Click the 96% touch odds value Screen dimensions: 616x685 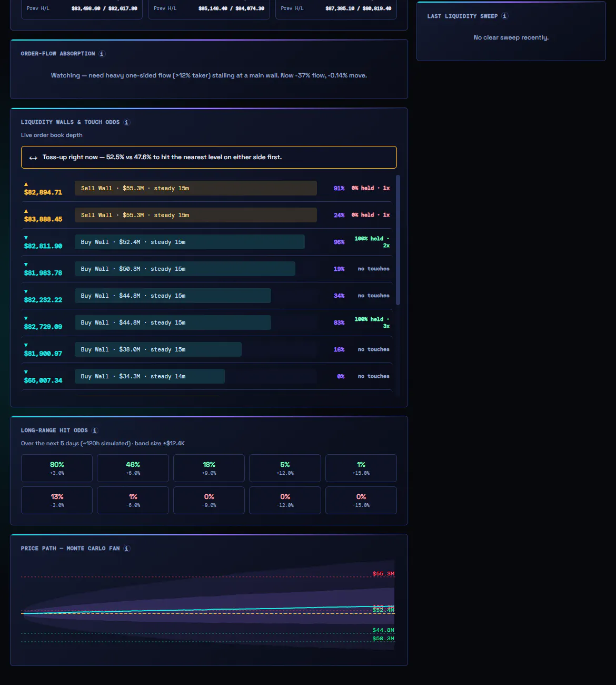point(339,242)
